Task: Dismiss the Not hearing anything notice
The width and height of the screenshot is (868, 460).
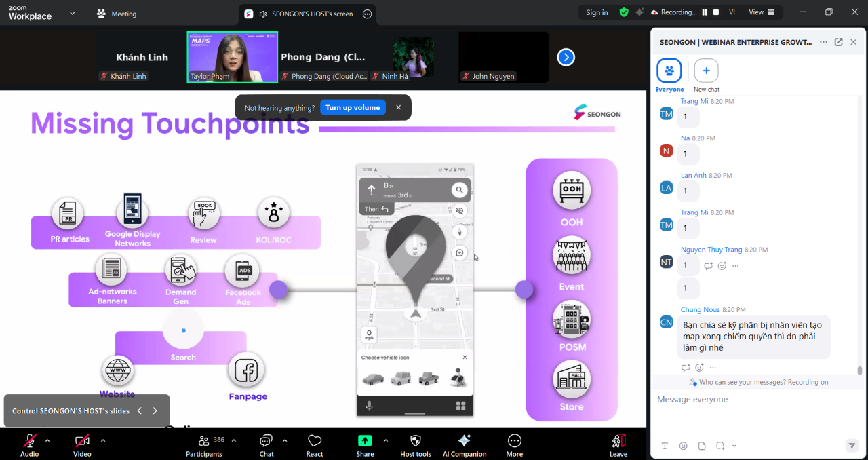Action: pyautogui.click(x=399, y=107)
